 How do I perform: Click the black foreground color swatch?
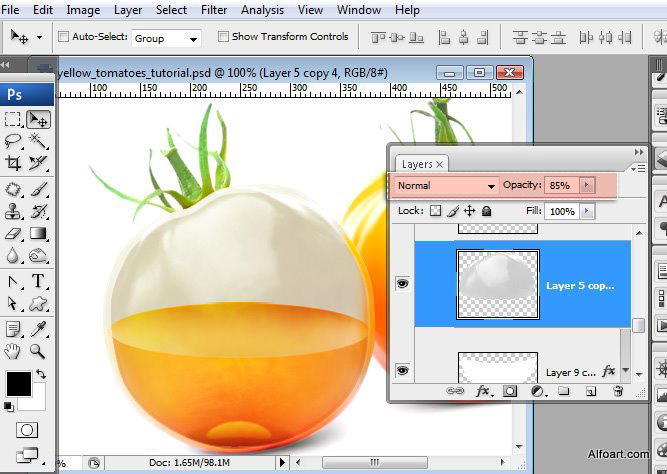point(18,383)
